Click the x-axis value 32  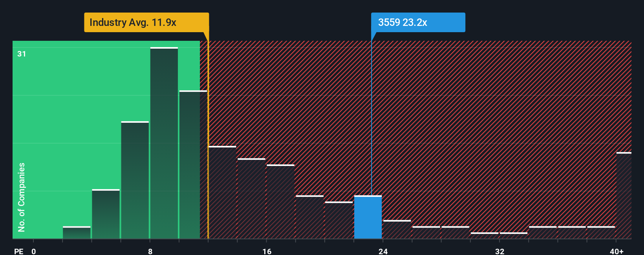499,251
